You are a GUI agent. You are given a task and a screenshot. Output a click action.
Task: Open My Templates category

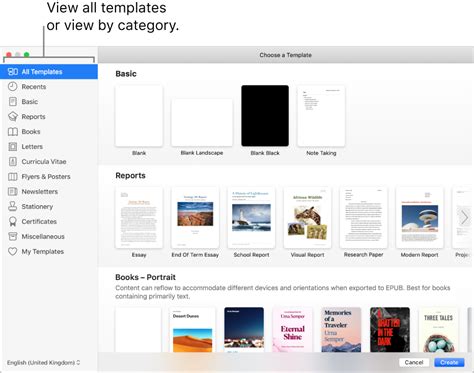pyautogui.click(x=49, y=251)
